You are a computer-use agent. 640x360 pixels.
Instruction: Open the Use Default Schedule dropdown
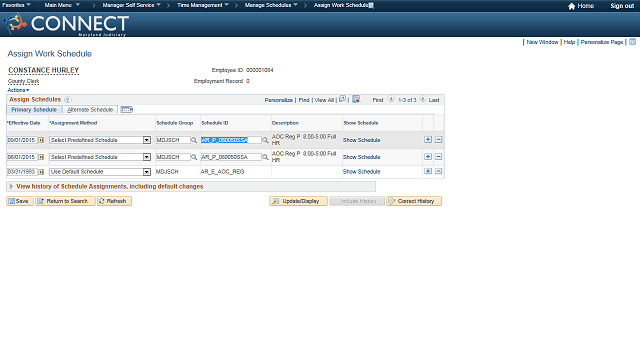[x=147, y=172]
